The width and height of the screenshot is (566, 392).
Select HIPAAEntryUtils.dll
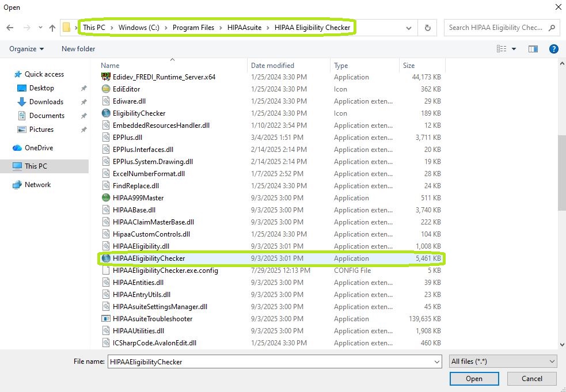tap(142, 295)
